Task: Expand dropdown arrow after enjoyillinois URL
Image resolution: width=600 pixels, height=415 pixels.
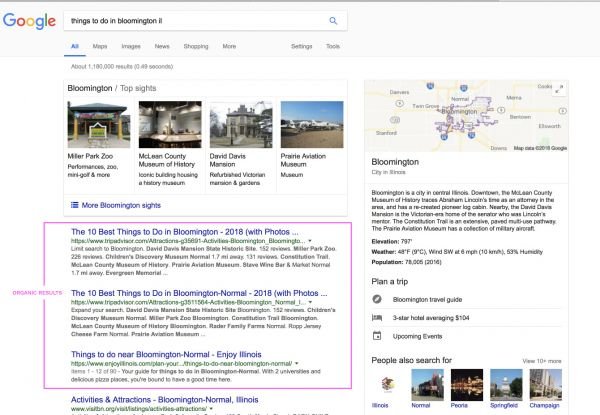Action: point(297,363)
